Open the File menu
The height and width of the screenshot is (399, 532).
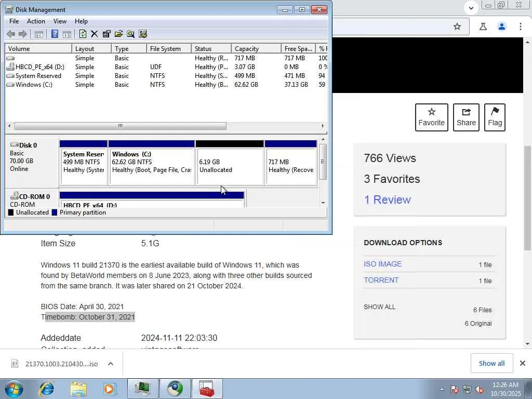(14, 21)
